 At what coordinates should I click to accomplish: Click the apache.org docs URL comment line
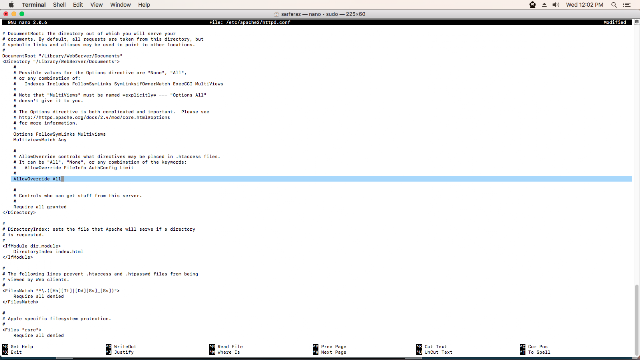point(92,117)
